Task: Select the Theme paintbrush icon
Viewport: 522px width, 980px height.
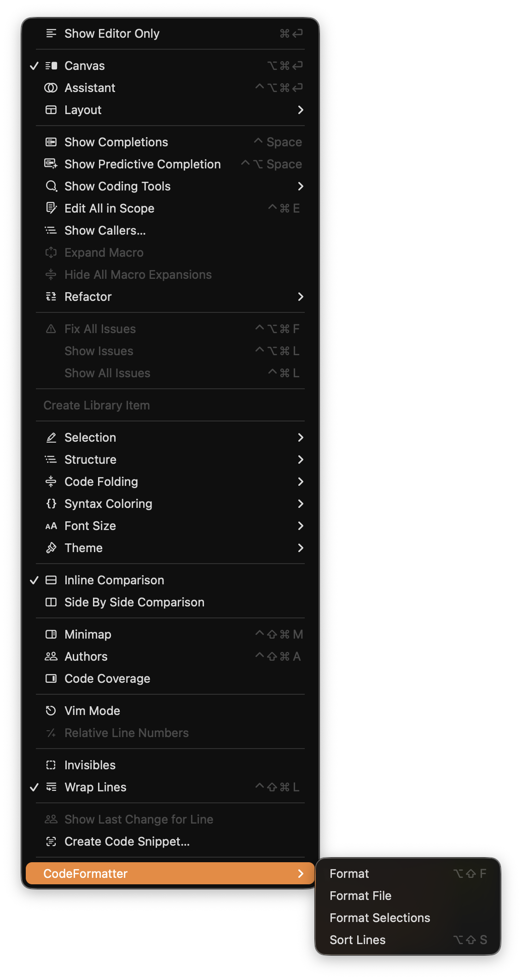Action: (x=52, y=548)
